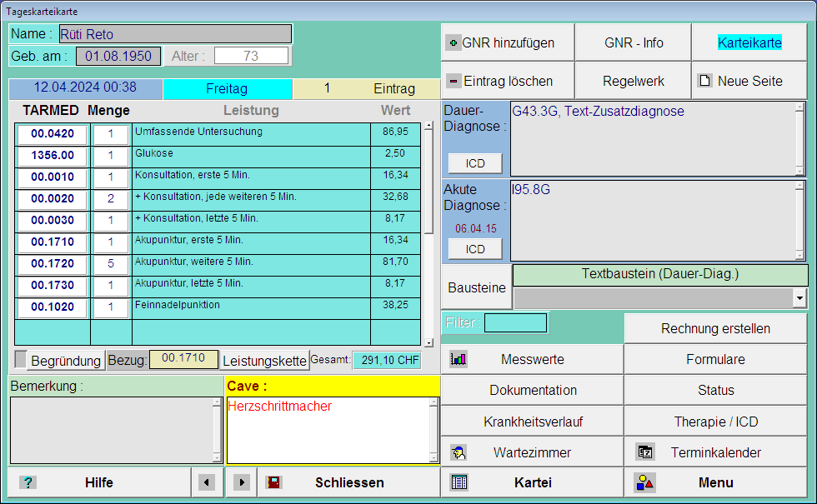Viewport: 817px width, 504px height.
Task: Open Dokumentation
Action: tap(533, 391)
